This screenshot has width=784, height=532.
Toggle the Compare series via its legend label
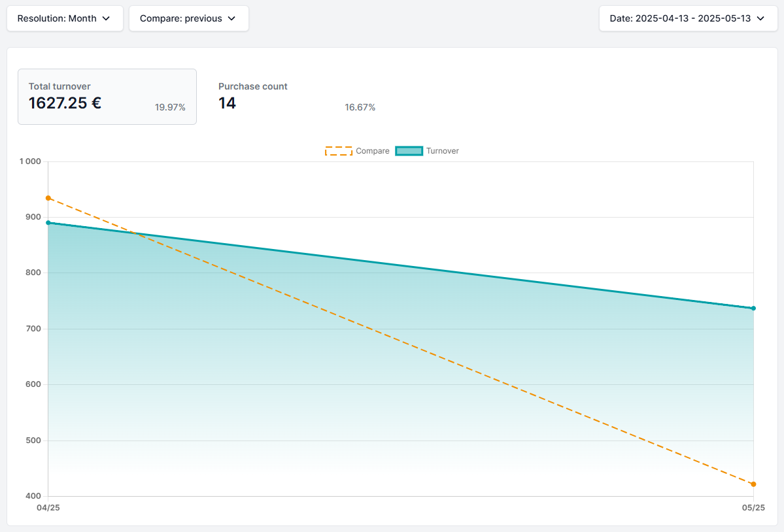tap(372, 151)
